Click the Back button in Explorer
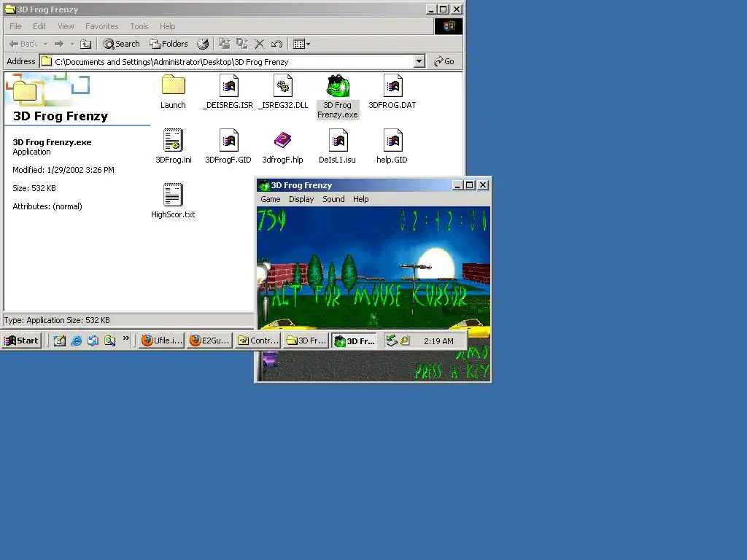This screenshot has width=747, height=560. coord(23,44)
